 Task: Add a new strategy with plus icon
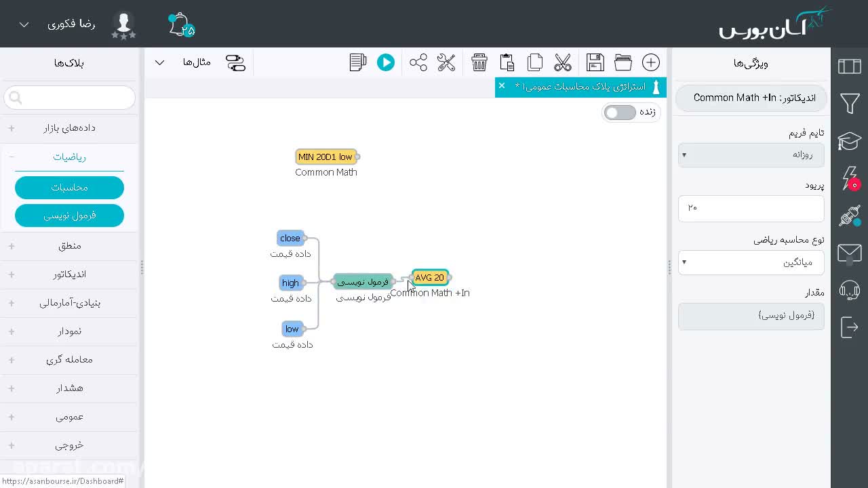click(651, 62)
